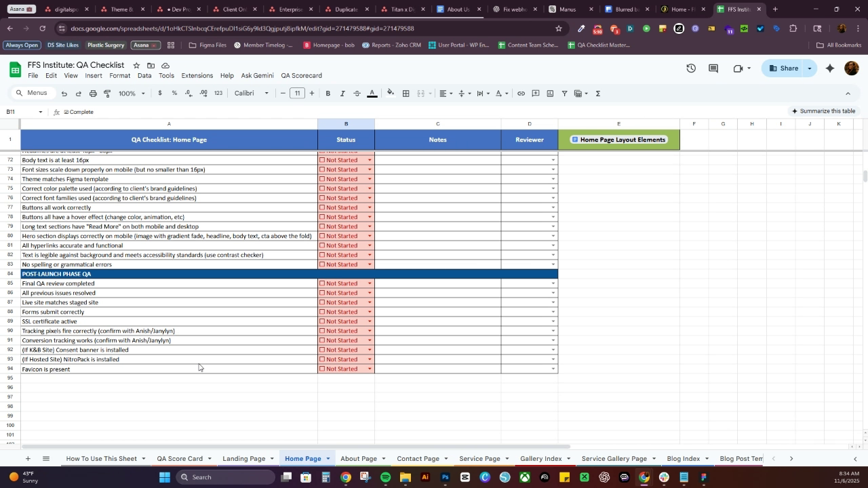Toggle italic formatting
This screenshot has width=868, height=488.
click(342, 94)
